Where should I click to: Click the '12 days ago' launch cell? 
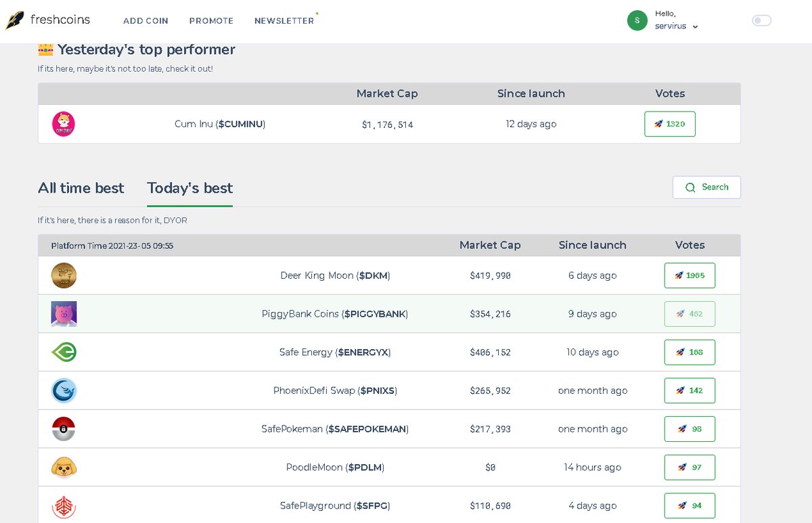(531, 124)
